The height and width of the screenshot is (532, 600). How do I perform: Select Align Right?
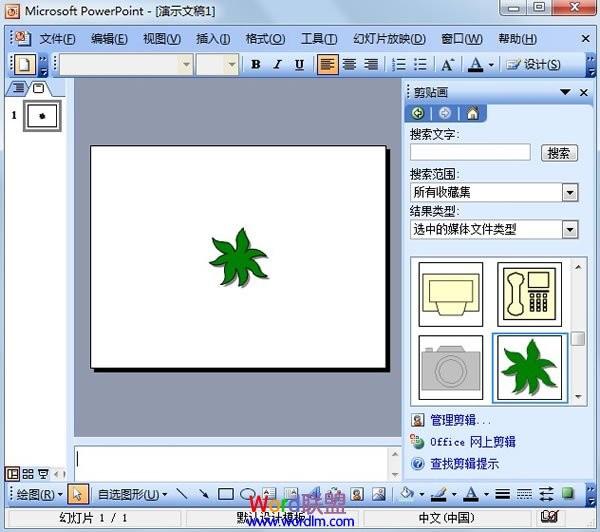tap(370, 64)
